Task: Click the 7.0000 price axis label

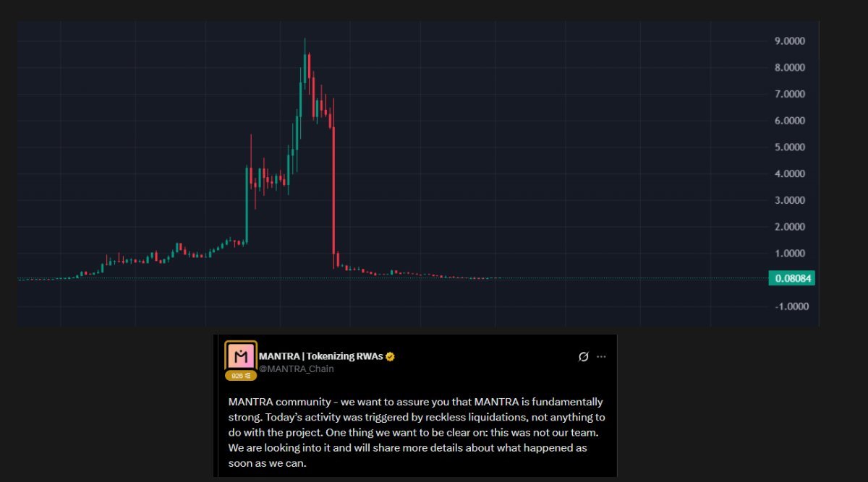Action: (x=790, y=95)
